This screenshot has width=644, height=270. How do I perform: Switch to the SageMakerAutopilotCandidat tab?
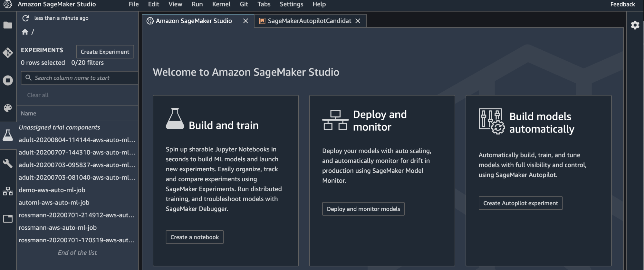tap(310, 21)
